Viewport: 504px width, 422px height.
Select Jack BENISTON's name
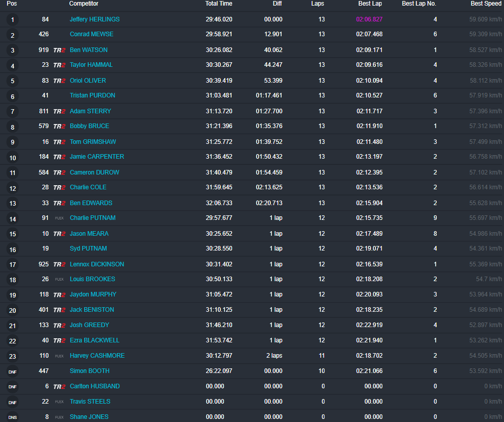pyautogui.click(x=92, y=309)
